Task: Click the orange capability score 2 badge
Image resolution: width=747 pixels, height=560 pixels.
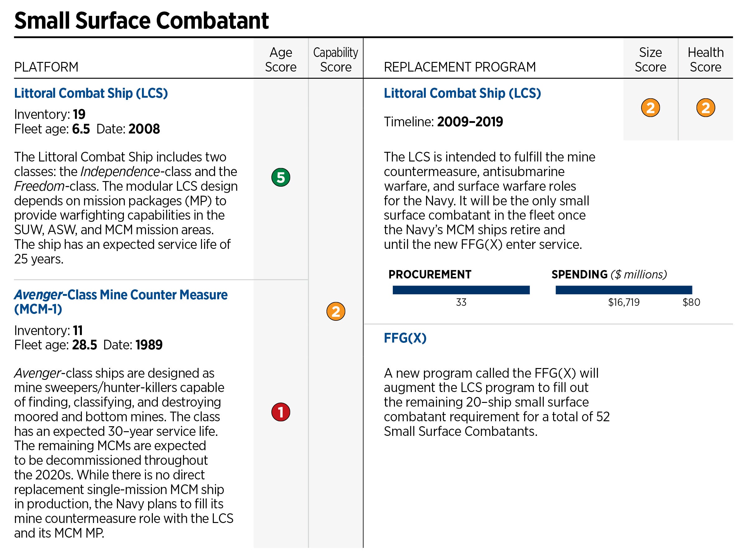Action: [336, 311]
